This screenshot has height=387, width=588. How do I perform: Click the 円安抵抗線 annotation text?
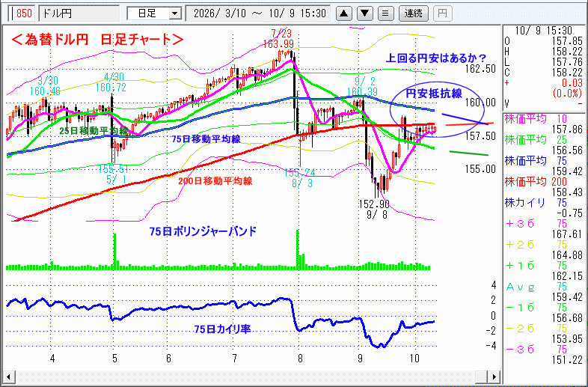[434, 94]
